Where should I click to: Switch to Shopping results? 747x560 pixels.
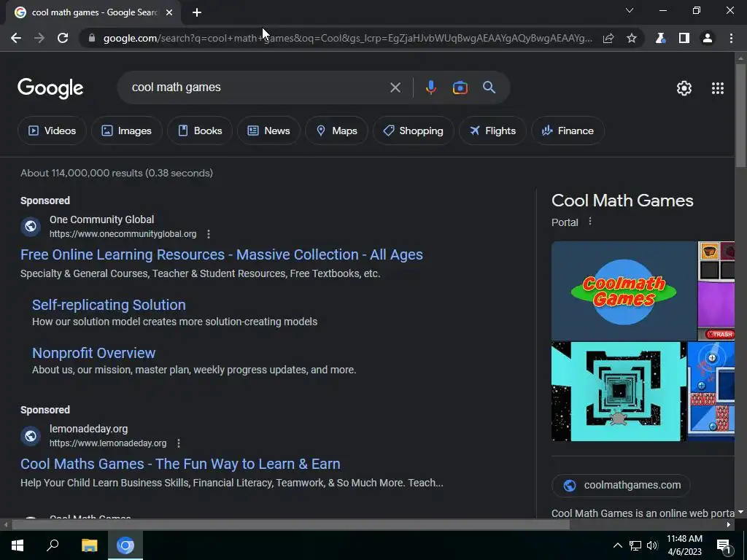pyautogui.click(x=413, y=131)
